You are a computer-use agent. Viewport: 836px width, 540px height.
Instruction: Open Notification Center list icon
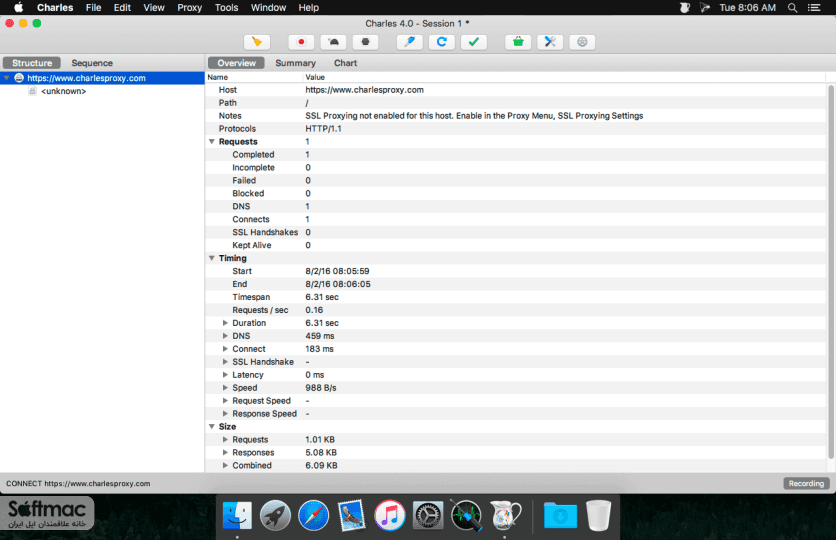point(814,7)
